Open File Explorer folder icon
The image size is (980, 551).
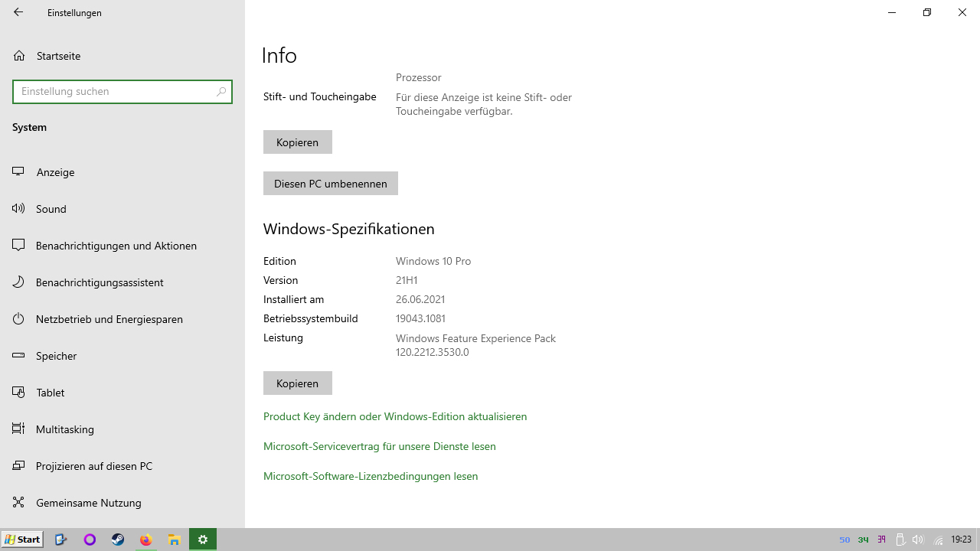(x=174, y=540)
